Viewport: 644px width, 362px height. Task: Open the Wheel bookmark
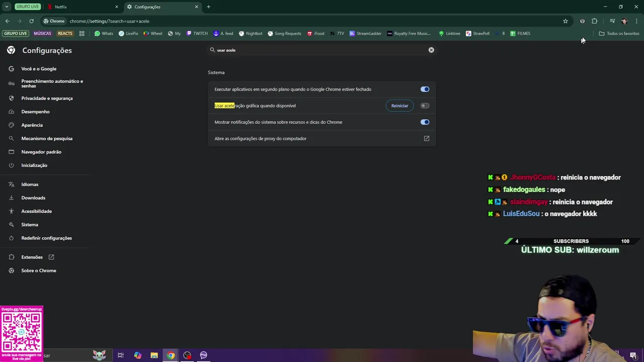153,34
